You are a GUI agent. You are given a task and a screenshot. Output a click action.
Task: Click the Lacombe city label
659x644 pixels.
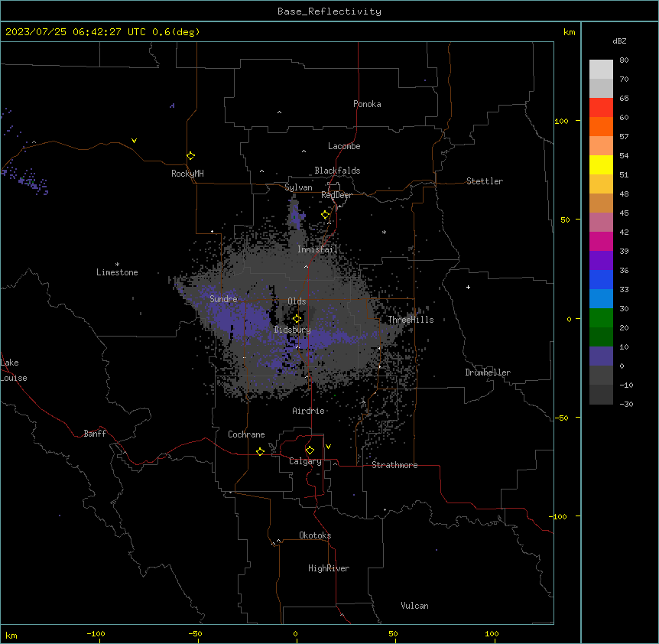click(344, 146)
